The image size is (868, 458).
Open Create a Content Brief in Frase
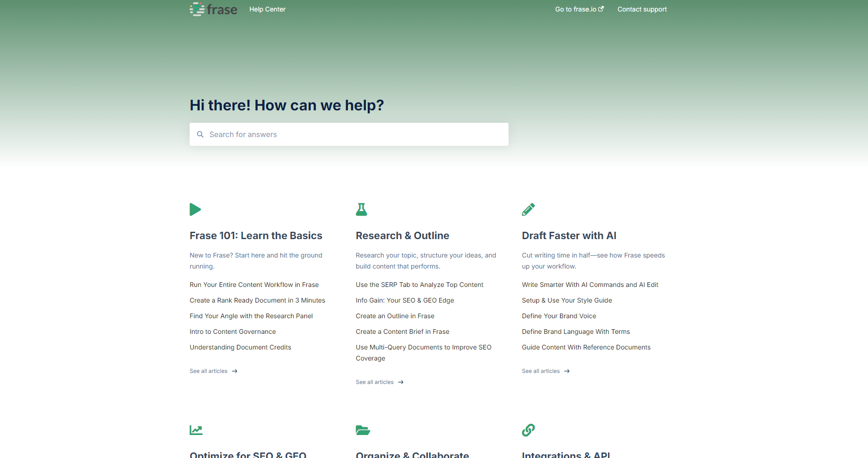pos(402,332)
